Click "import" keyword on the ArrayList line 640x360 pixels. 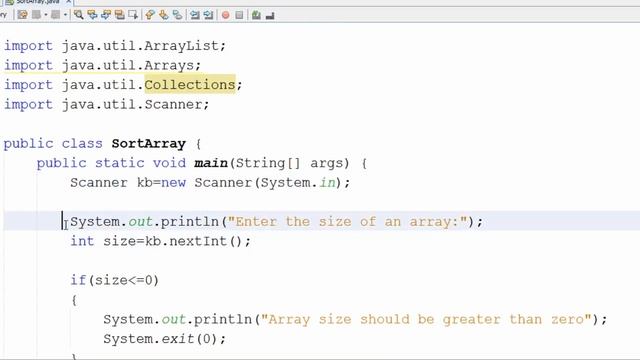click(x=28, y=46)
